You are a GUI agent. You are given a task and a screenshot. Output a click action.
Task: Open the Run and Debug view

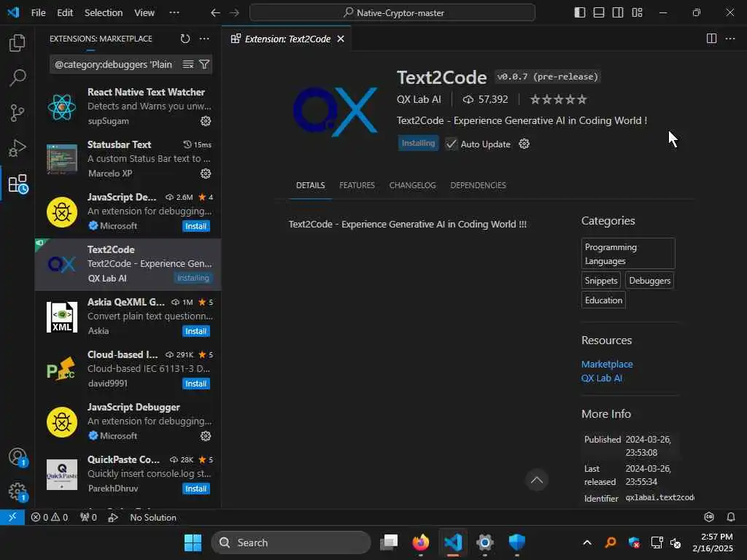(18, 148)
